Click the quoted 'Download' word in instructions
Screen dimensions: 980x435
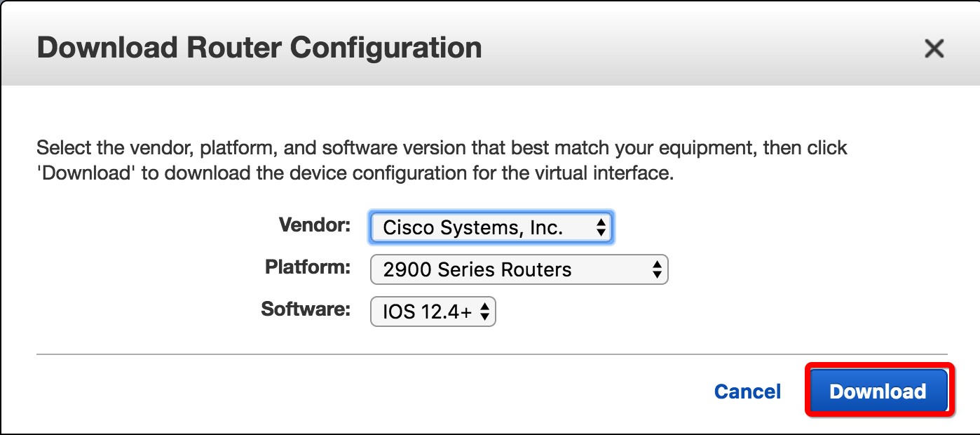(86, 173)
